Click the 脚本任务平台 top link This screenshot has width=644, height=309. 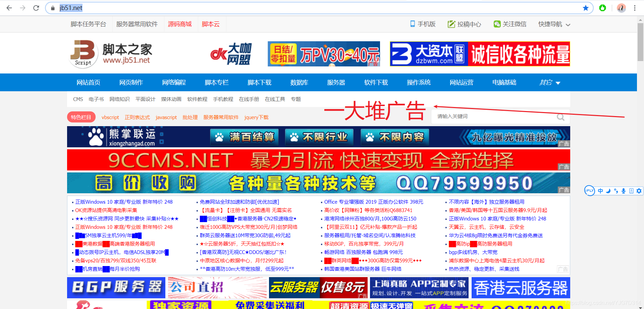(x=88, y=24)
